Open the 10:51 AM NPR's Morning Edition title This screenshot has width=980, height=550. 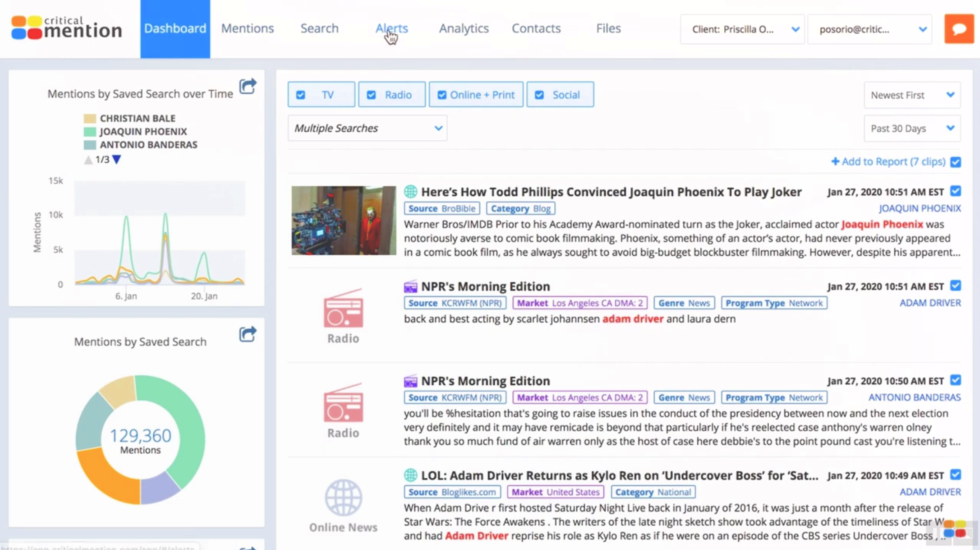[x=485, y=286]
